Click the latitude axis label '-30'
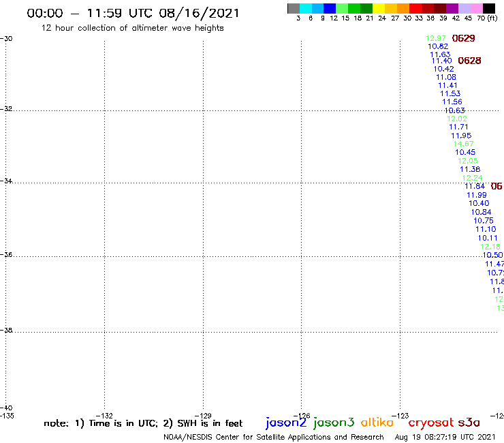Viewport: 504px width, 443px height. 6,39
